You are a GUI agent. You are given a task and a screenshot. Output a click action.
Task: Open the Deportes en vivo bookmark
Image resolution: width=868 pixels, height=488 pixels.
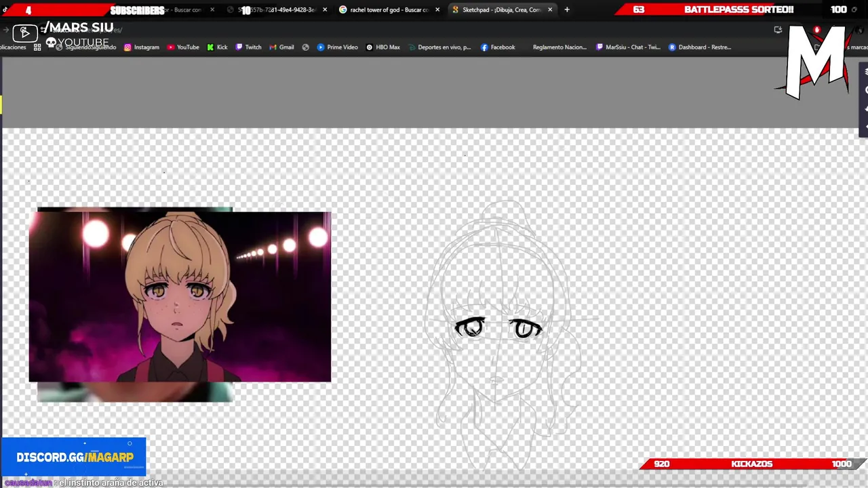(439, 47)
